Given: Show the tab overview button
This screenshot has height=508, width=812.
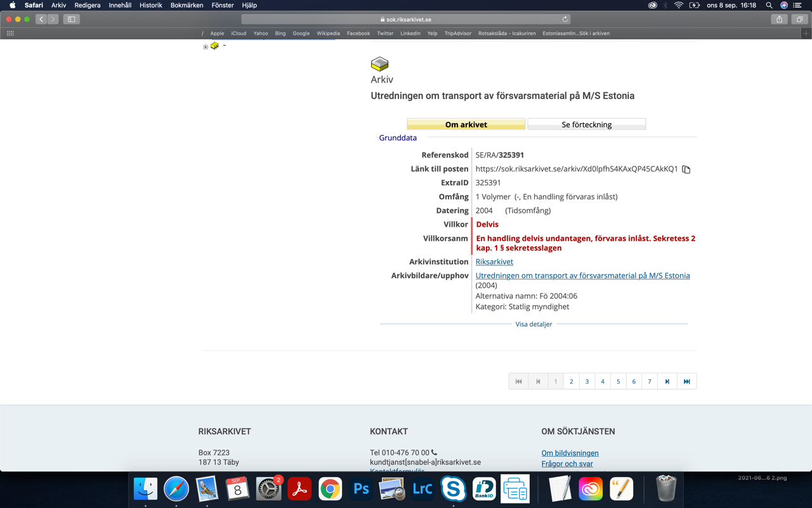Looking at the screenshot, I should pos(799,19).
